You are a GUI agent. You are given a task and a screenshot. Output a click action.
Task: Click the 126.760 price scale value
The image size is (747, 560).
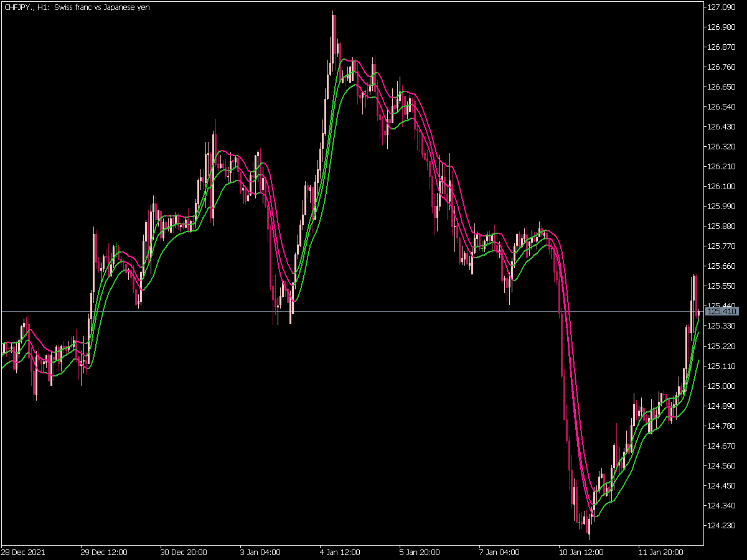tap(722, 67)
